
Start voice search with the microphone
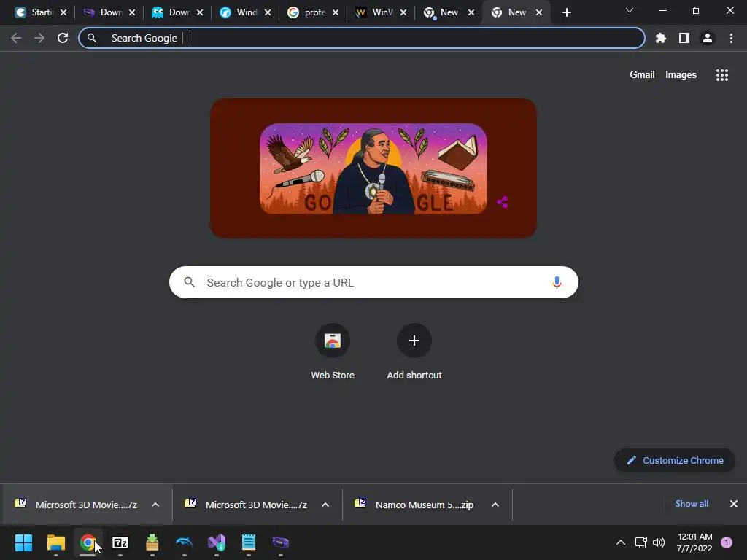coord(557,282)
